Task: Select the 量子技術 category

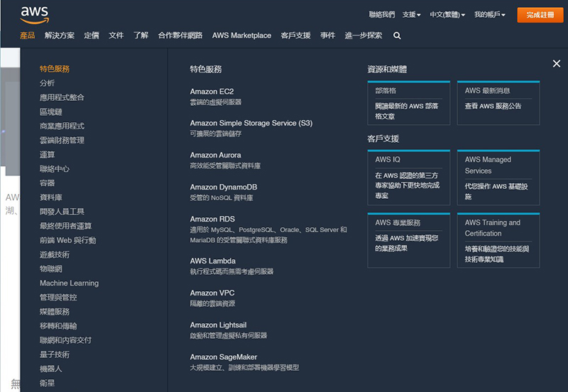Action: [55, 354]
